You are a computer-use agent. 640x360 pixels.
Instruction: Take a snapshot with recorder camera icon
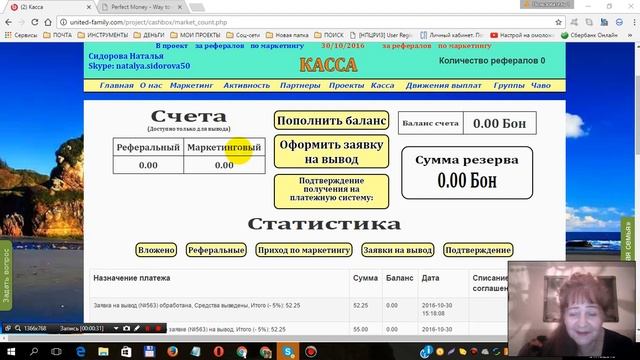(127, 328)
